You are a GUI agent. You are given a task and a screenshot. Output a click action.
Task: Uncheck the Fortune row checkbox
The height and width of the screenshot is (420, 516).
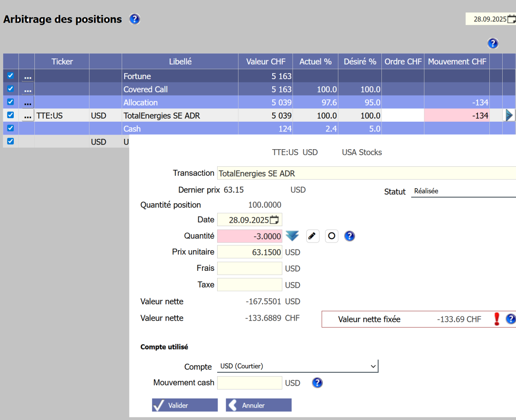click(11, 76)
